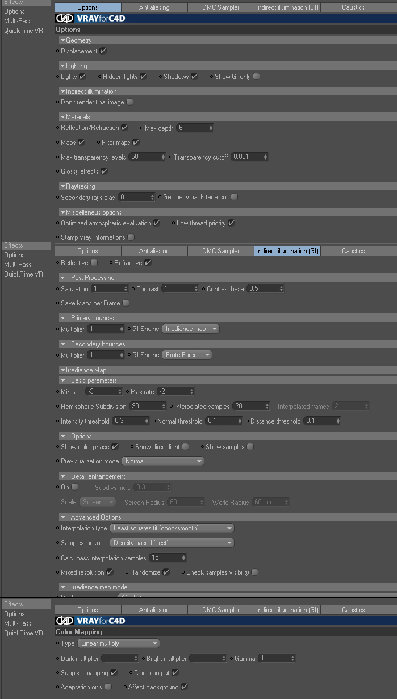Screen dimensions: 397x699
Task: Click the Hemisphere Subdivision value field
Action: pyautogui.click(x=147, y=406)
